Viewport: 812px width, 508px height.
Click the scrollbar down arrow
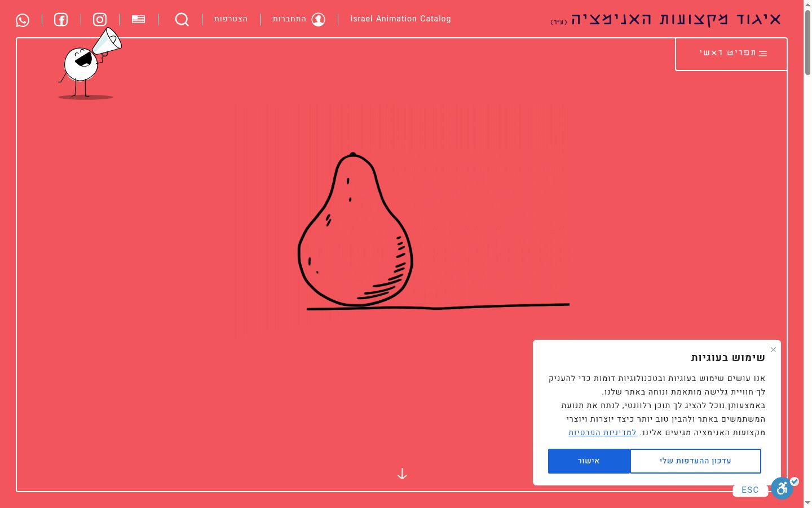coord(807,503)
